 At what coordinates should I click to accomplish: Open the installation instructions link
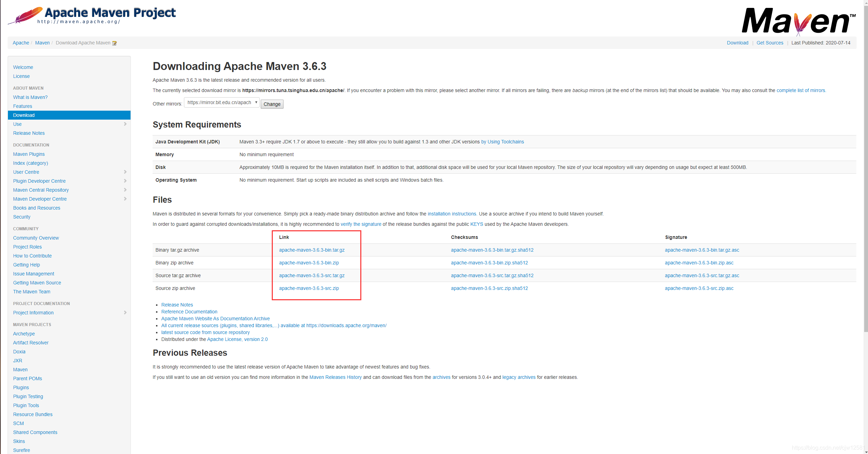[452, 214]
